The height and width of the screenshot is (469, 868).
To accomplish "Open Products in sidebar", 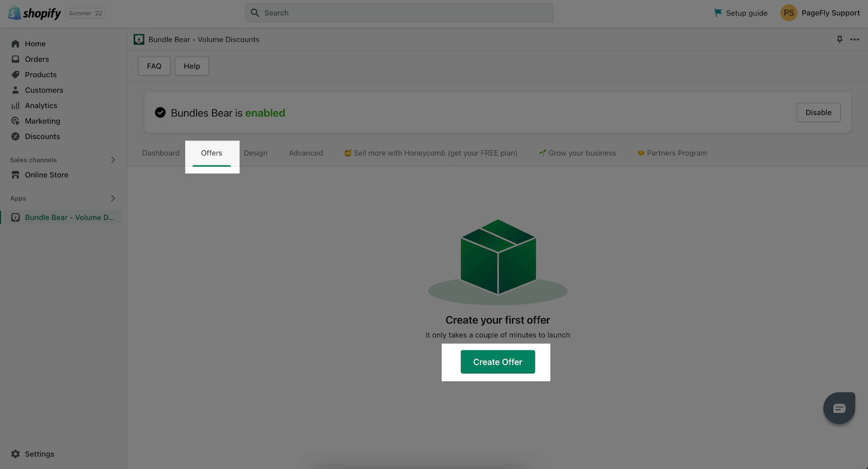I will coord(41,75).
